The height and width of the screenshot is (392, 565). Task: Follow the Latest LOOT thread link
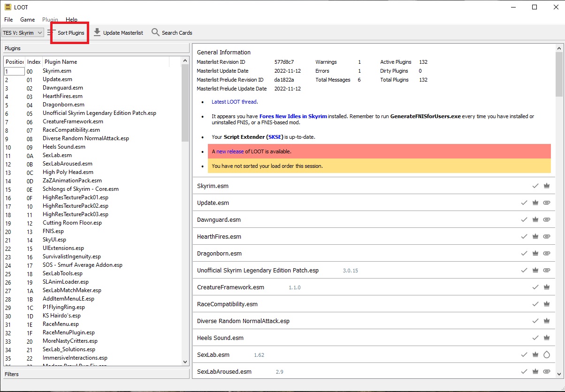pyautogui.click(x=234, y=102)
